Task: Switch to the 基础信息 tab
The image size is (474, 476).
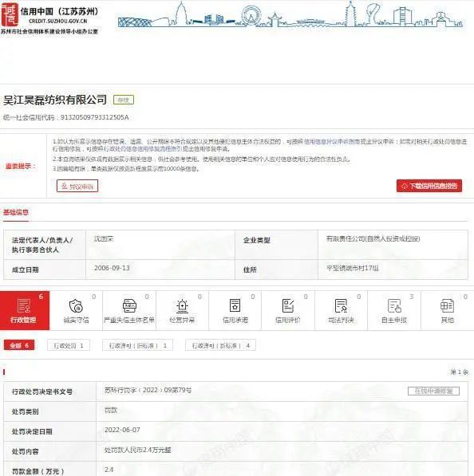Action: tap(16, 212)
